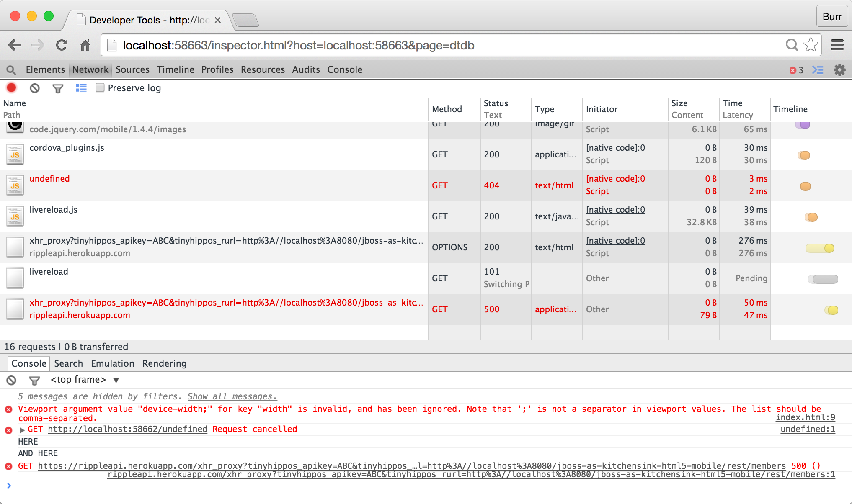This screenshot has width=852, height=504.
Task: Open the Emulation drawer tab
Action: (x=112, y=363)
